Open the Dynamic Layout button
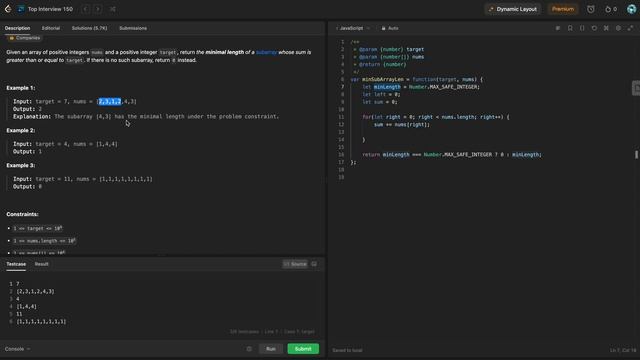Image resolution: width=640 pixels, height=360 pixels. [513, 9]
